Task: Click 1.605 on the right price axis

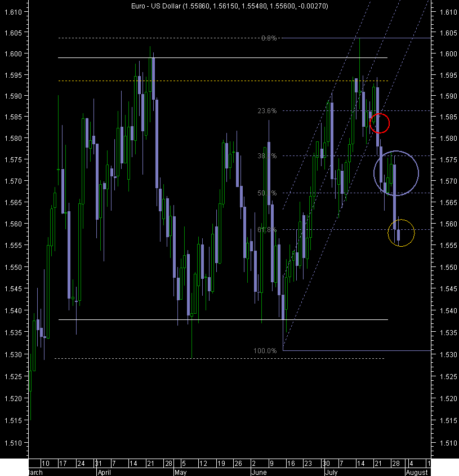Action: (x=448, y=33)
